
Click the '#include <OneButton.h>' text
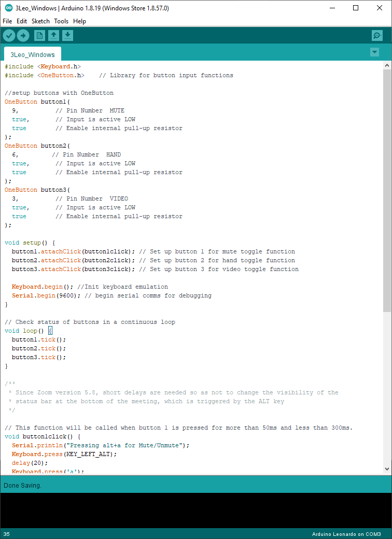(x=45, y=75)
